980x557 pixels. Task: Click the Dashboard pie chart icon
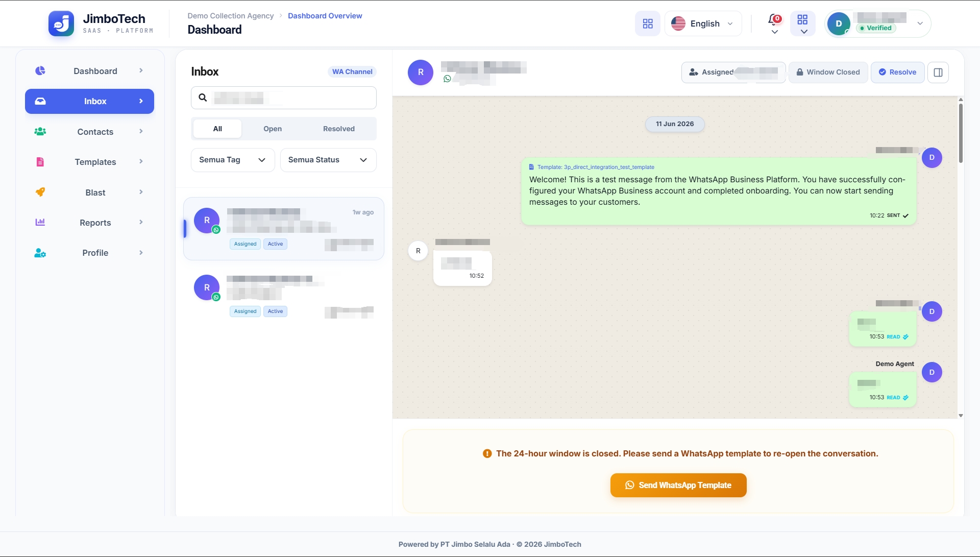tap(40, 70)
